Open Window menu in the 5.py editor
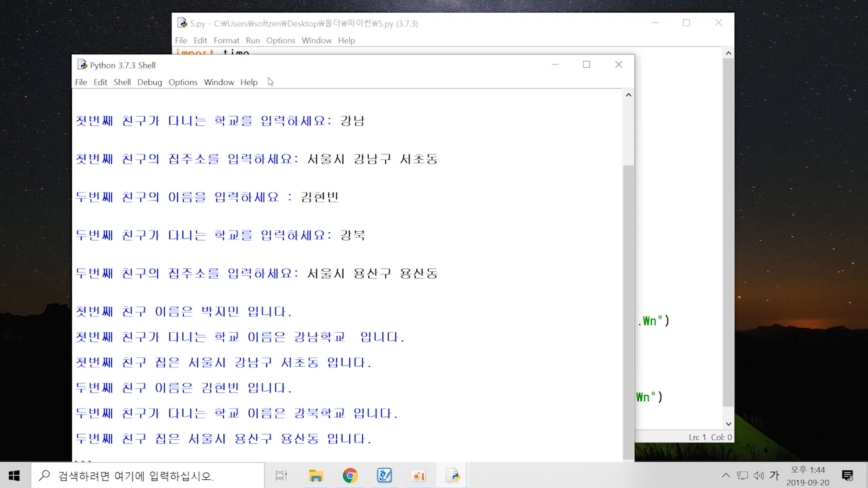This screenshot has height=488, width=868. coord(317,41)
